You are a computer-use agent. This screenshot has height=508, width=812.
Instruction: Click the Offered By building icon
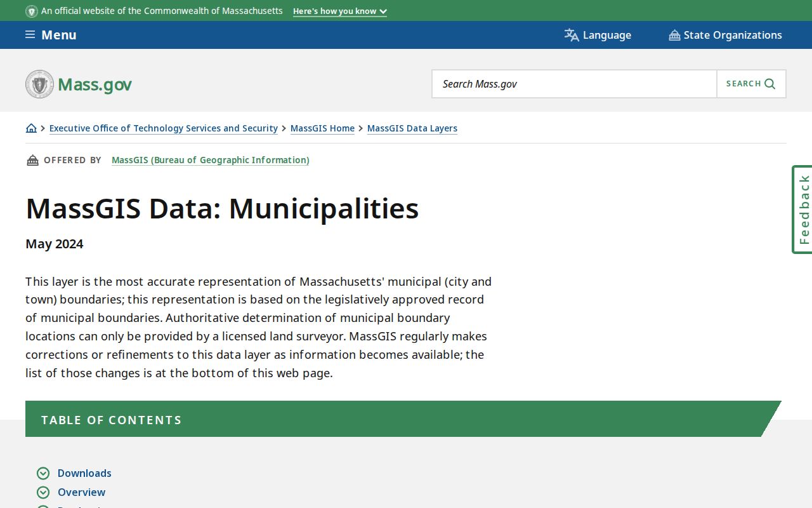coord(32,160)
